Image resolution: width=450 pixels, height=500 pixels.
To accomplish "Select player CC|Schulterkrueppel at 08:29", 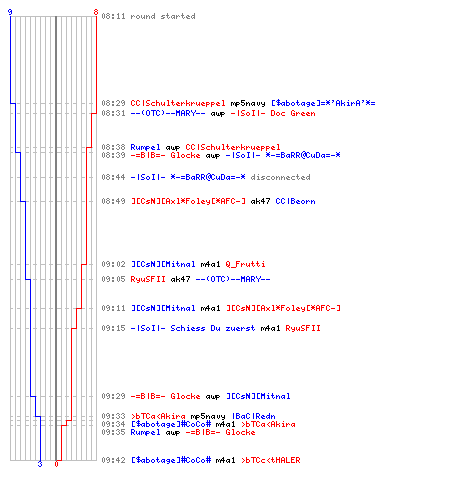I will tap(178, 103).
